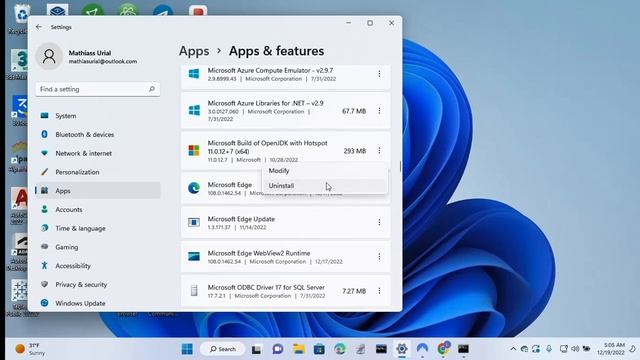Go back using the Settings back arrow
This screenshot has height=360, width=640.
pos(39,27)
